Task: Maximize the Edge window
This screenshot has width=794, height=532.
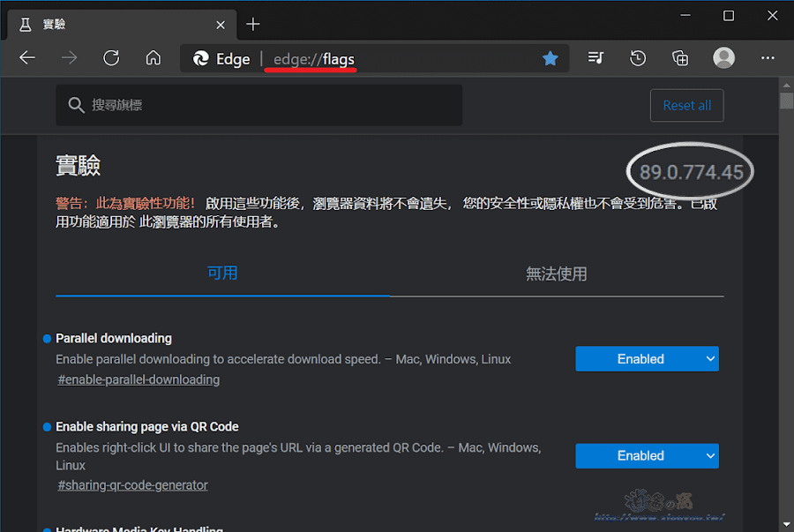Action: (x=729, y=16)
